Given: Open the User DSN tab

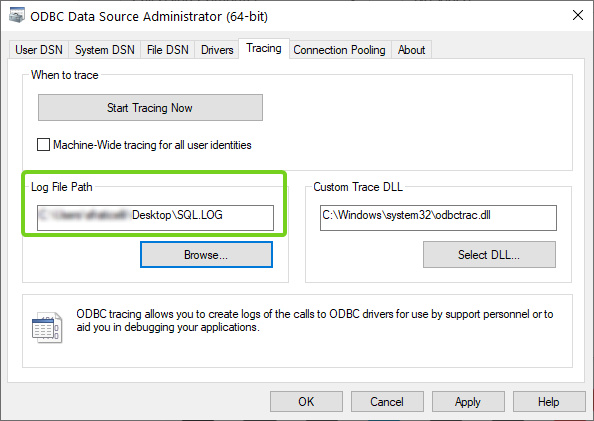Looking at the screenshot, I should [x=39, y=50].
